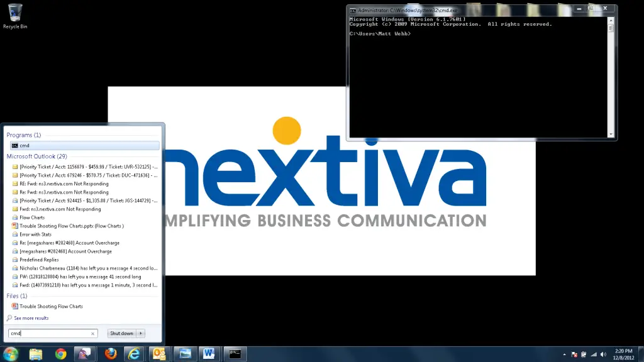Switch to the Command Prompt taskbar icon
Image resolution: width=644 pixels, height=362 pixels.
pyautogui.click(x=235, y=354)
